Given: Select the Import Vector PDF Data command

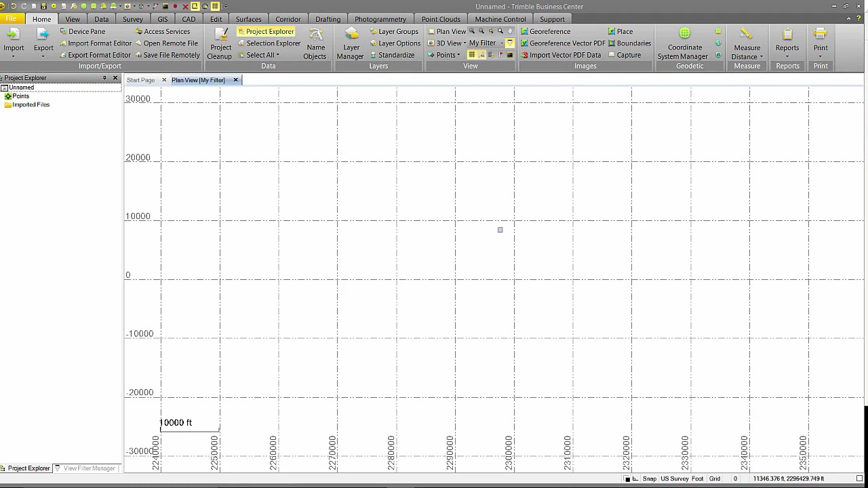Looking at the screenshot, I should coord(561,56).
